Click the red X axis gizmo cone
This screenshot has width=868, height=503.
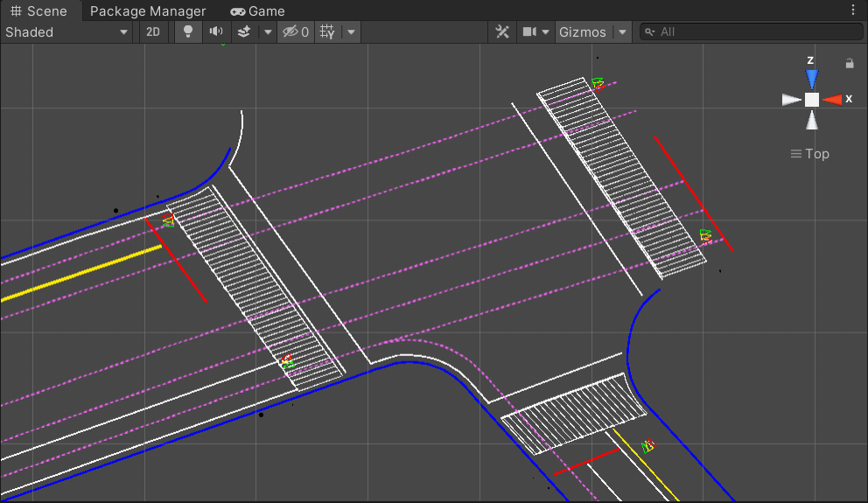click(833, 100)
